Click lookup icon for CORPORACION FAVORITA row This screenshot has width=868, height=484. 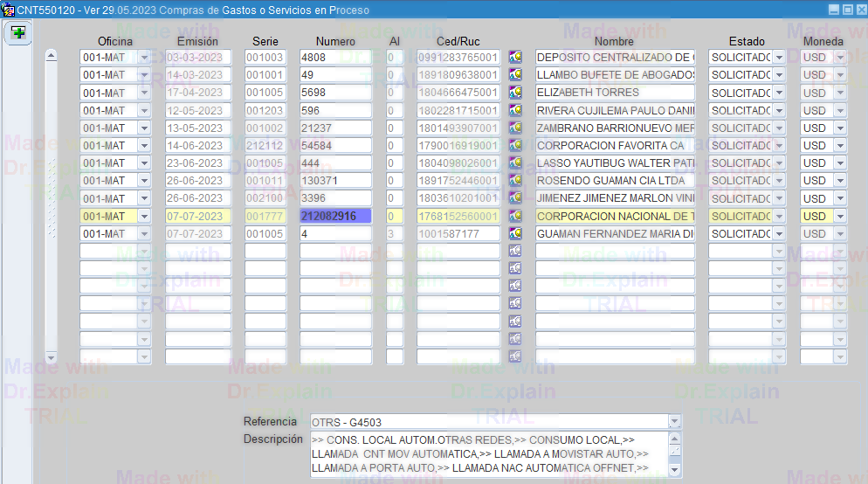point(515,145)
